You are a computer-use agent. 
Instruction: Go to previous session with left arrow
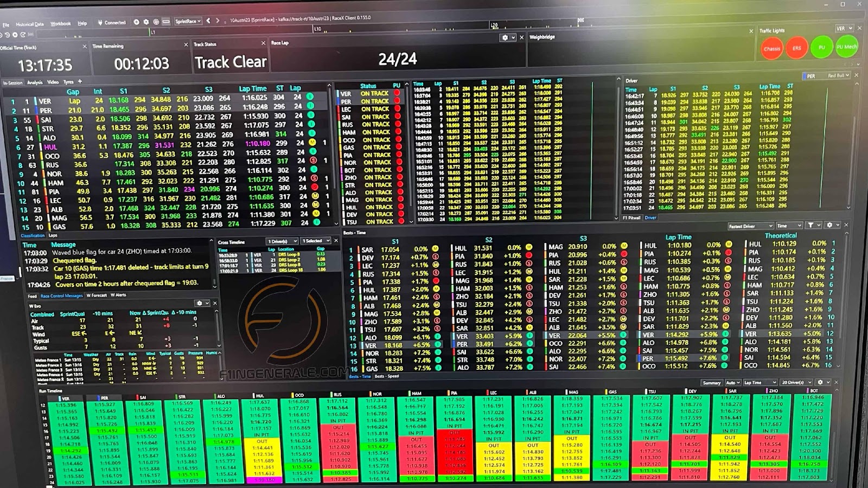click(208, 21)
